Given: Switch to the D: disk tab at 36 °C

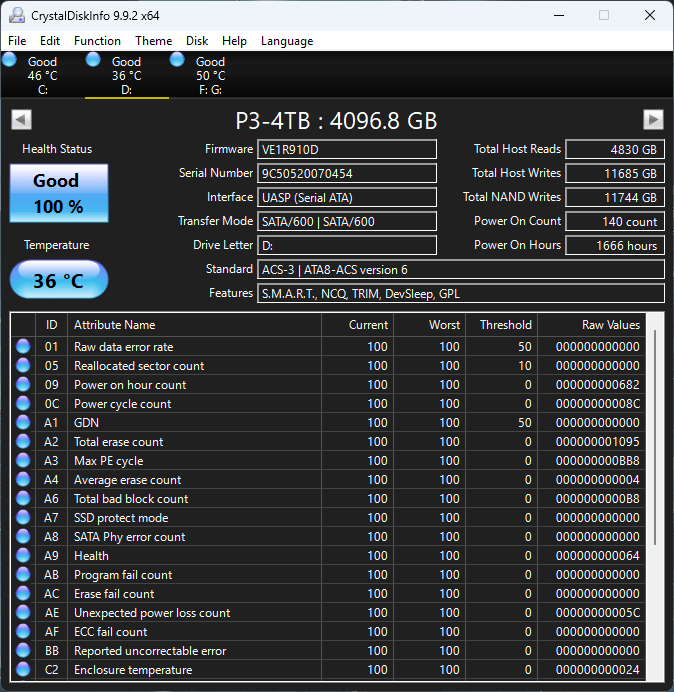Looking at the screenshot, I should (x=127, y=75).
